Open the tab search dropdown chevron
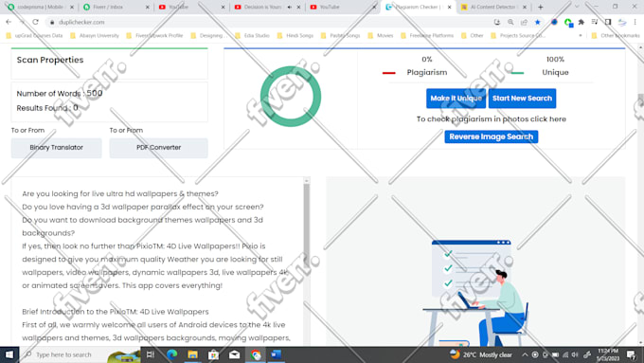 [x=577, y=7]
